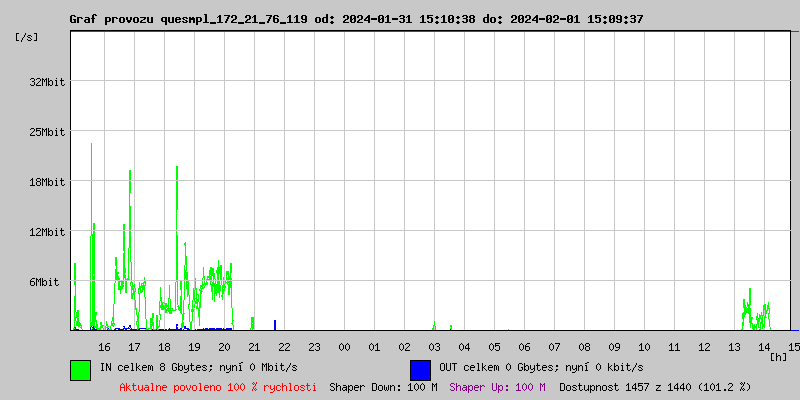Screen dimensions: 800x400
Task: Click the '10' hour label on x-axis
Action: point(644,347)
